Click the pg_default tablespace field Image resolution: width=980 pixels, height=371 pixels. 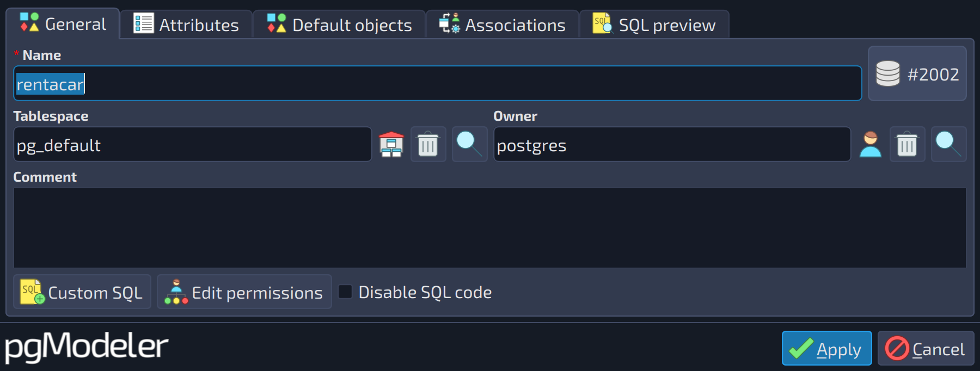click(193, 145)
